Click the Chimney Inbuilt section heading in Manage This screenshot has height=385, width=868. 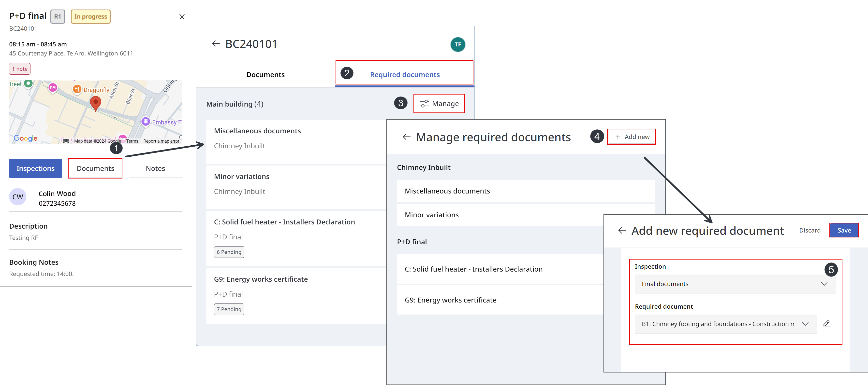pyautogui.click(x=424, y=168)
